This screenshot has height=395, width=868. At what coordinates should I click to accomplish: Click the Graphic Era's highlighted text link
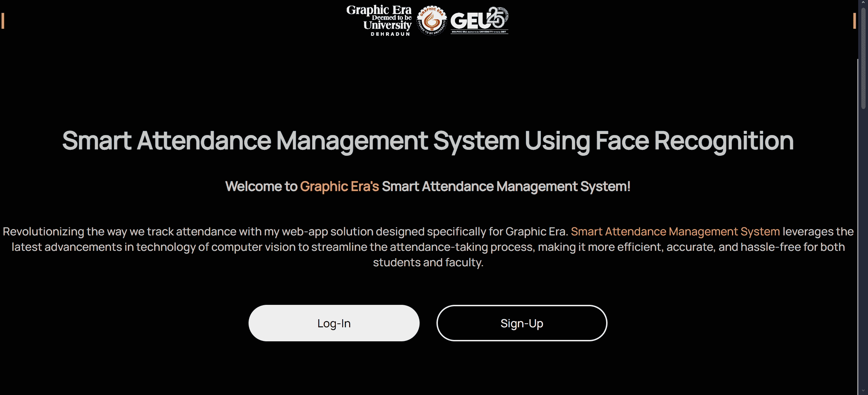(x=339, y=186)
